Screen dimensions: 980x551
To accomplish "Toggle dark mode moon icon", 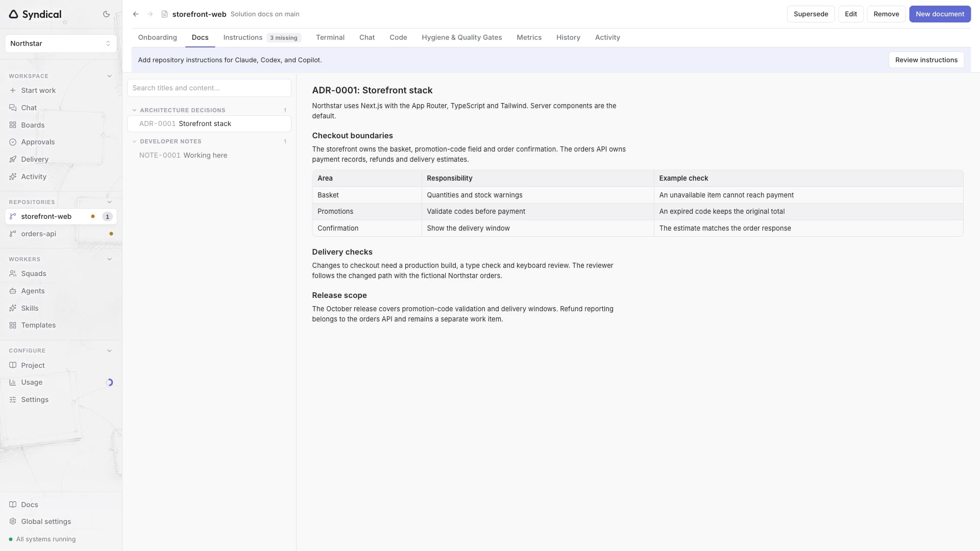I will point(106,14).
